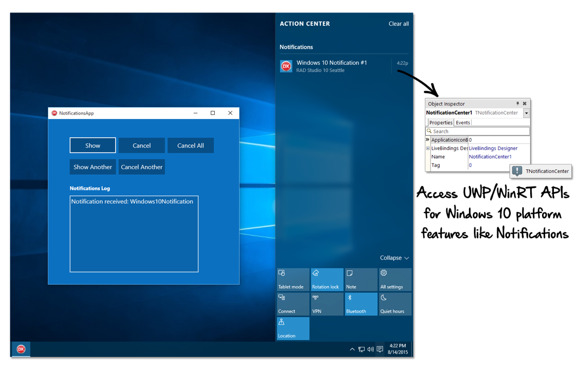This screenshot has height=365, width=588.
Task: Open the Note quick action
Action: point(361,280)
